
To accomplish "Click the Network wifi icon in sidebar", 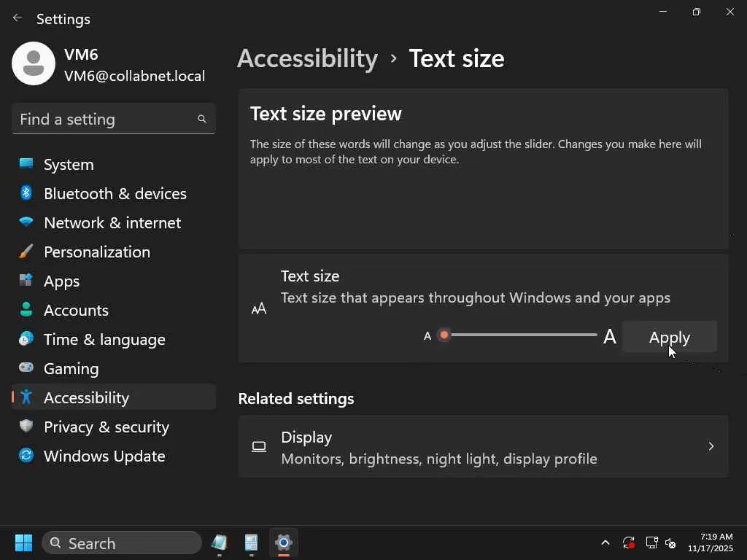I will coord(26,222).
